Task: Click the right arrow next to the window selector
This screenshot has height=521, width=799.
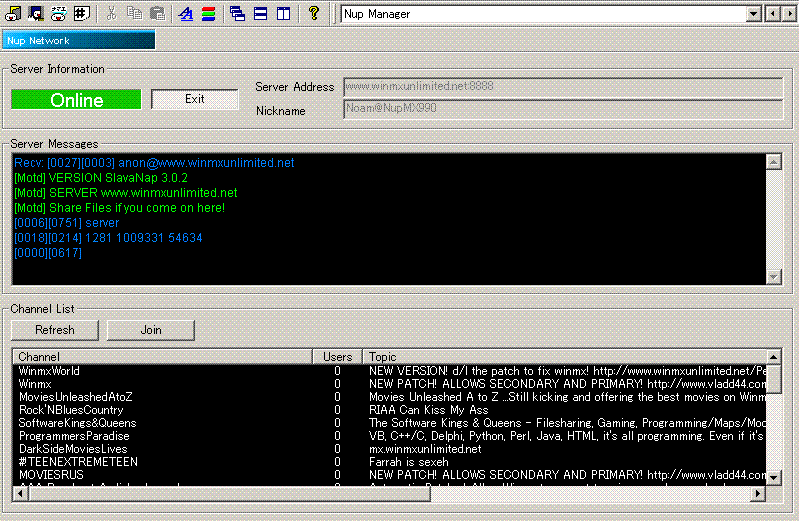Action: (789, 14)
